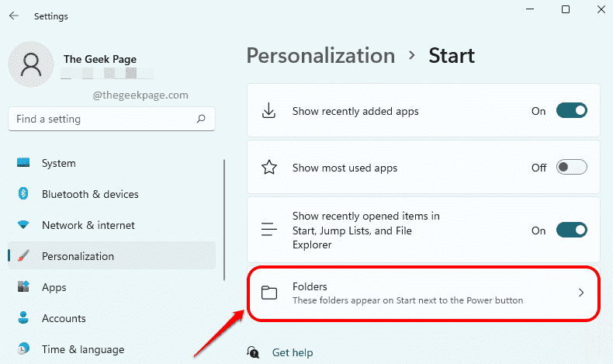The width and height of the screenshot is (613, 364).
Task: Click the sidebar vertical scrollbar
Action: click(224, 220)
